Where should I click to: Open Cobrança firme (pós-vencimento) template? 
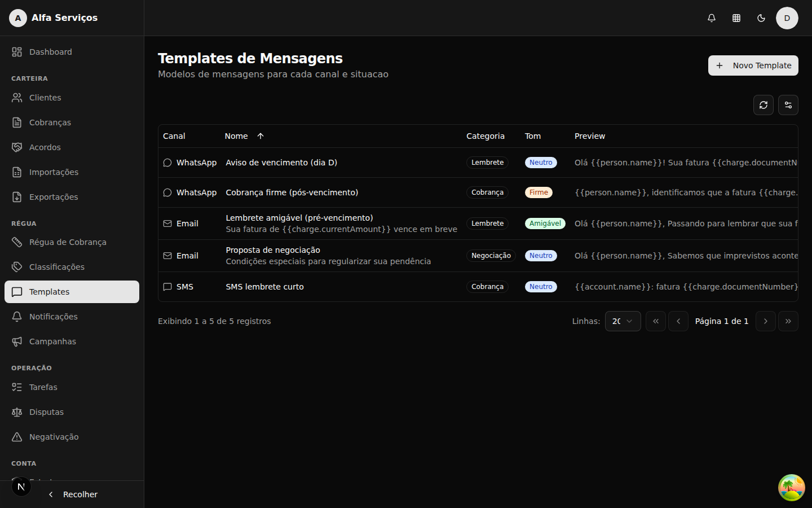tap(292, 192)
